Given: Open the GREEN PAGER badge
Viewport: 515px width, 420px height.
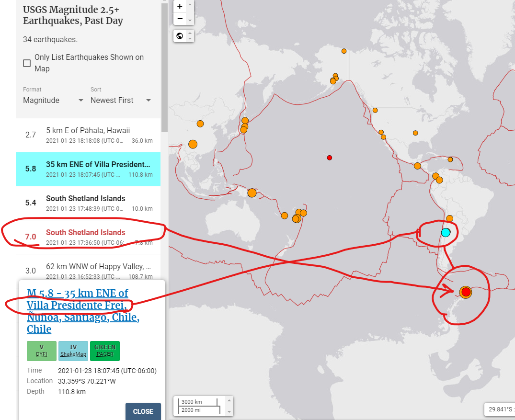Looking at the screenshot, I should [105, 351].
